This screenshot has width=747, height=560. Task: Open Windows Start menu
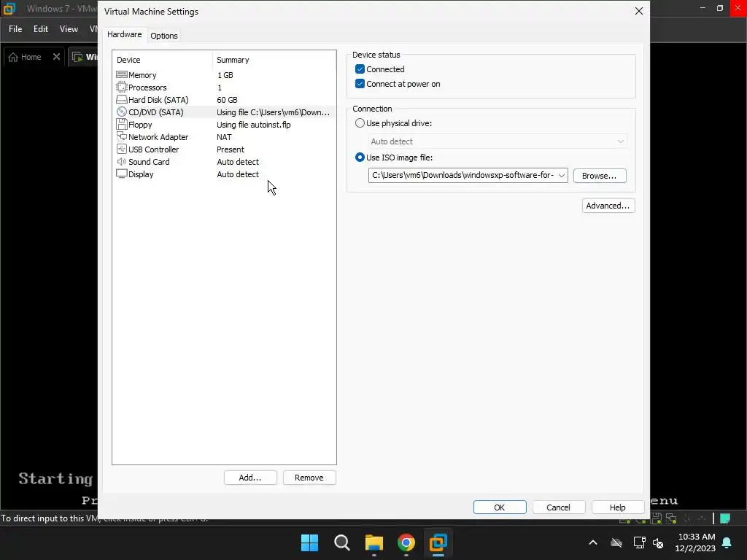(309, 542)
